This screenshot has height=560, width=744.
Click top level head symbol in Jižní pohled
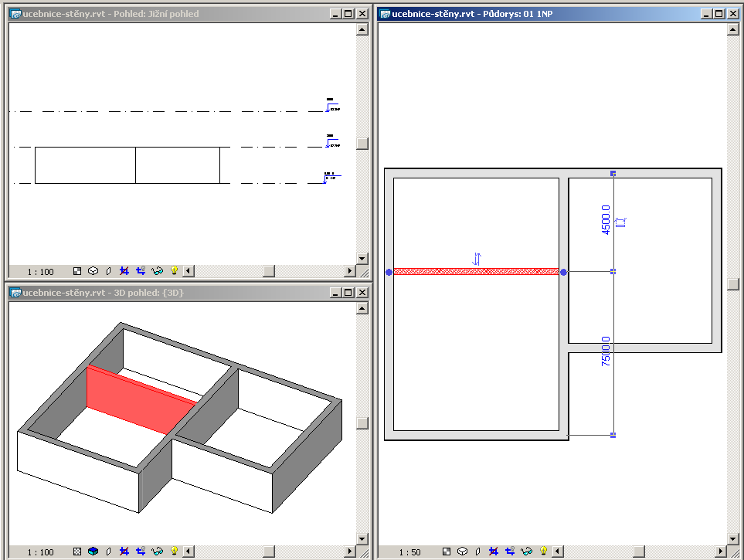[333, 107]
